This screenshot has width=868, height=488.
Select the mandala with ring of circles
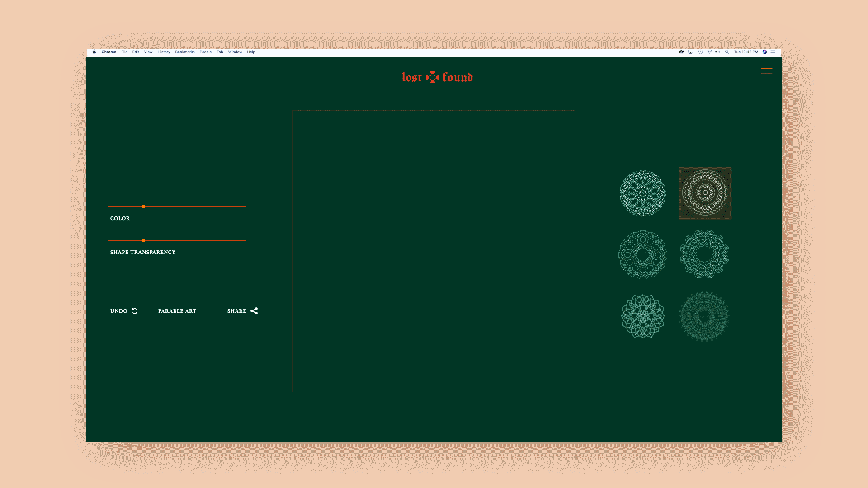click(643, 255)
